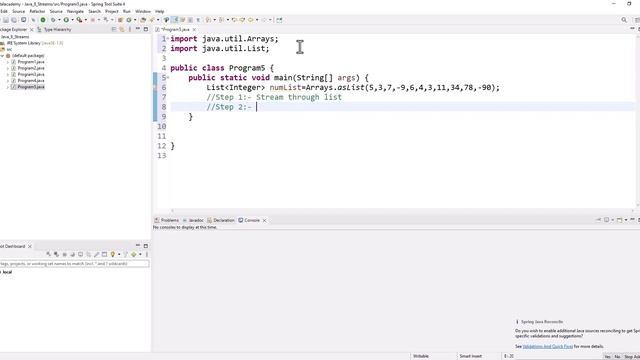The image size is (640, 360).
Task: Minimize the Package Explorer panel
Action: [x=138, y=29]
